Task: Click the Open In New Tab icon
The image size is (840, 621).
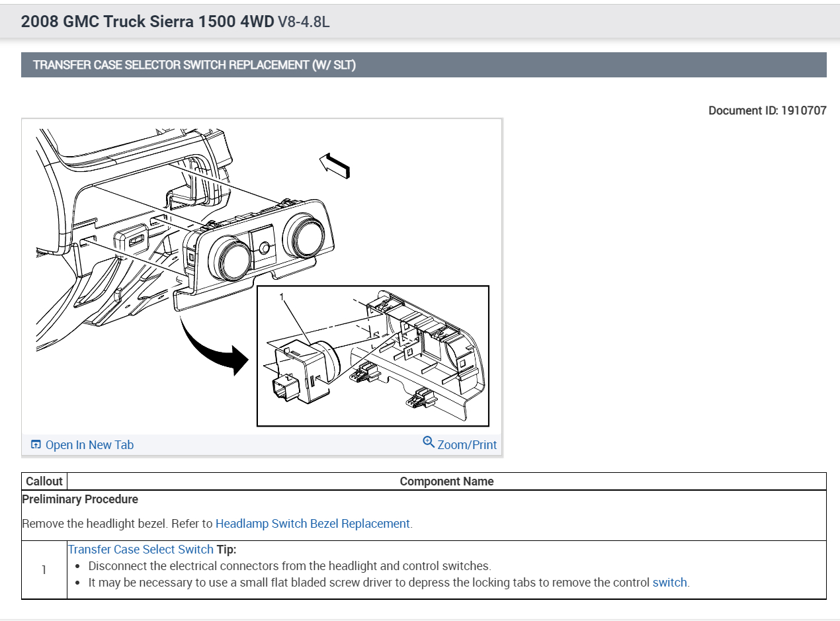Action: (x=36, y=444)
